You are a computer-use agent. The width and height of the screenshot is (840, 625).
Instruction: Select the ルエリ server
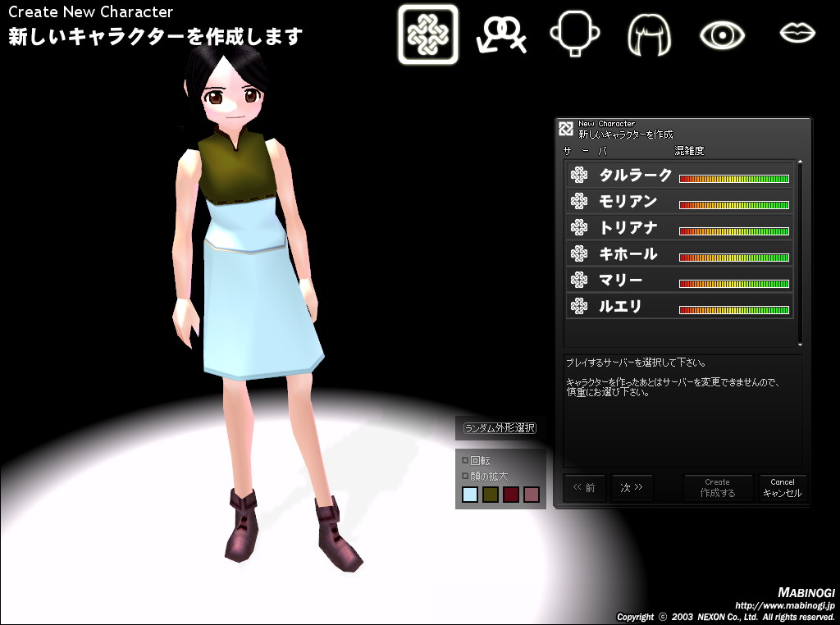(x=680, y=306)
